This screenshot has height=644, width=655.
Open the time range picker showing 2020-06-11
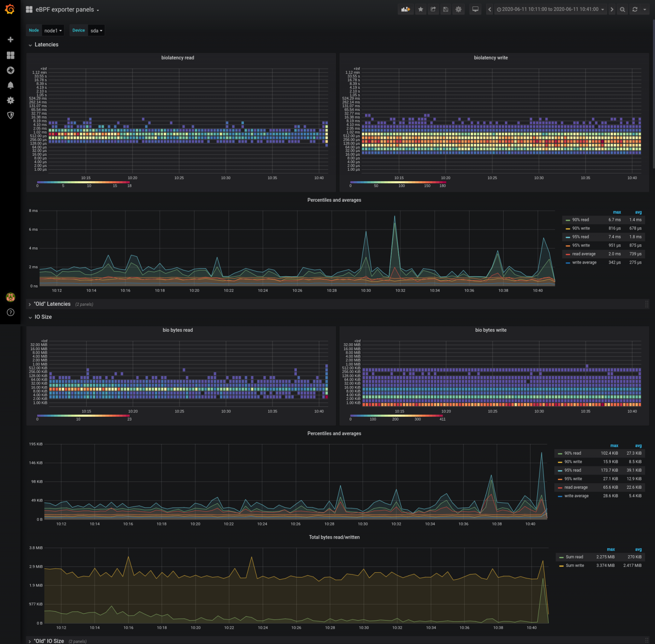coord(550,9)
